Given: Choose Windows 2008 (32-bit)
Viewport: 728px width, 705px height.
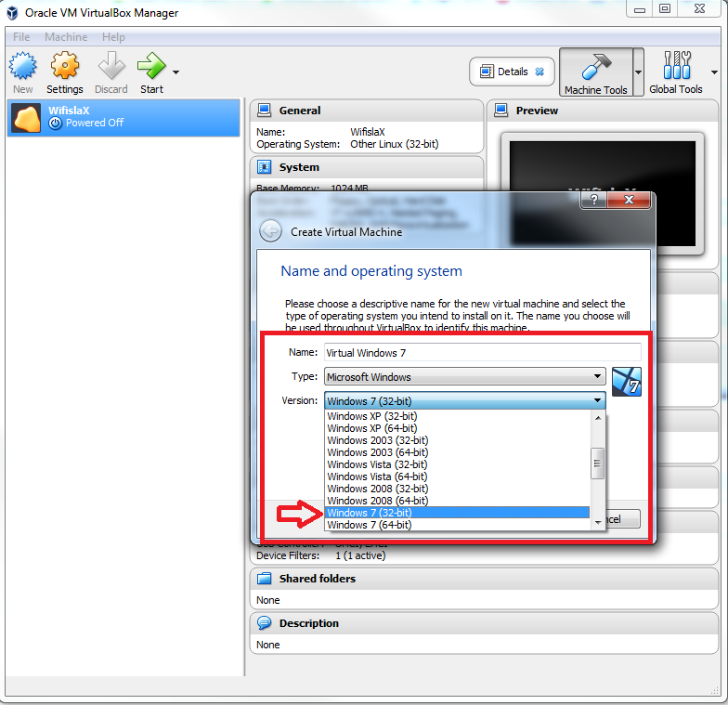Looking at the screenshot, I should 457,489.
